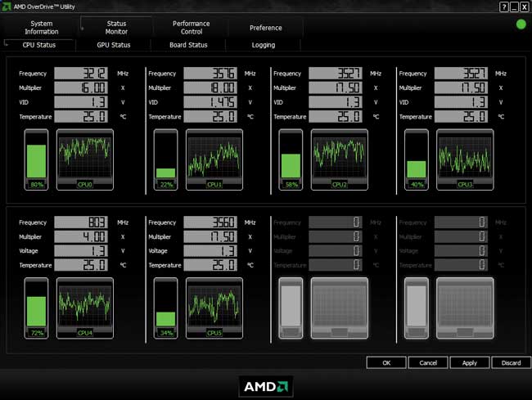Click the CPU0 label under the graph
The height and width of the screenshot is (400, 532).
(85, 184)
